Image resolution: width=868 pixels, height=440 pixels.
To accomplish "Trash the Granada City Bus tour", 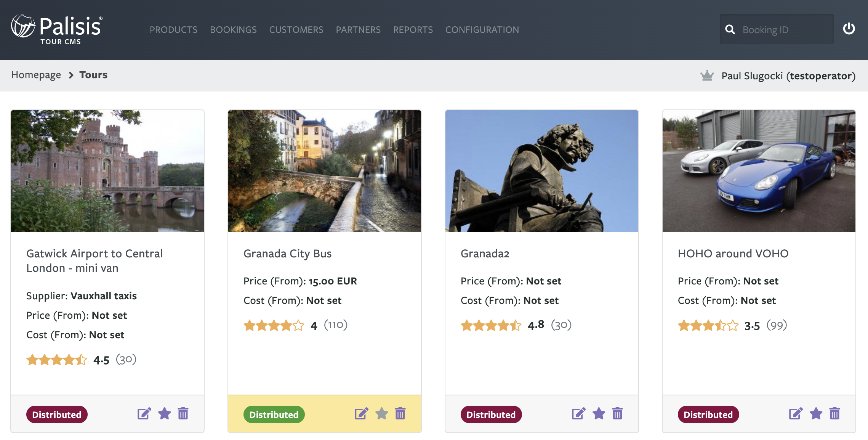I will tap(400, 414).
